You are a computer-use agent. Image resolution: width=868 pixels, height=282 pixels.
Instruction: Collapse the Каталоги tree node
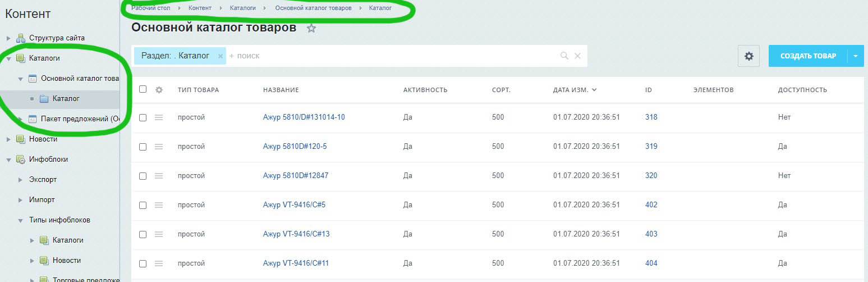tap(8, 58)
